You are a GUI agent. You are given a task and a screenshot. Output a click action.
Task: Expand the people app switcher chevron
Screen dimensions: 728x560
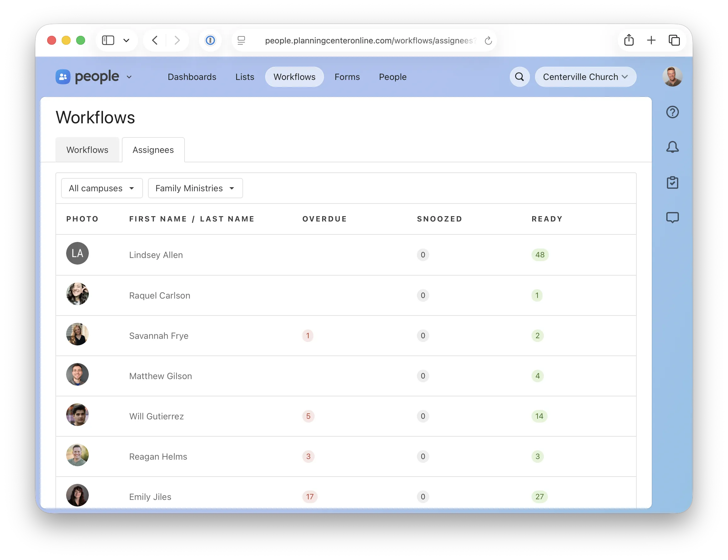[x=129, y=77]
